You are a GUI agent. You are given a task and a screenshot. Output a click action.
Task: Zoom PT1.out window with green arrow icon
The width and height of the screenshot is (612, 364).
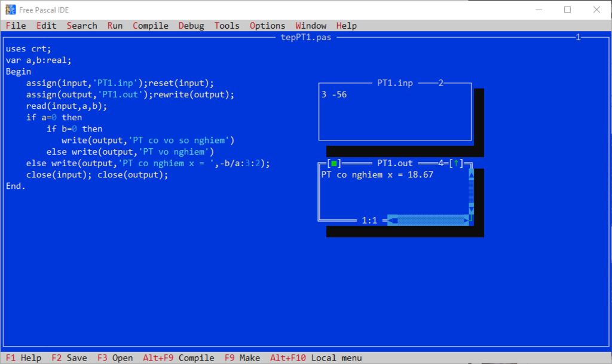(x=456, y=163)
